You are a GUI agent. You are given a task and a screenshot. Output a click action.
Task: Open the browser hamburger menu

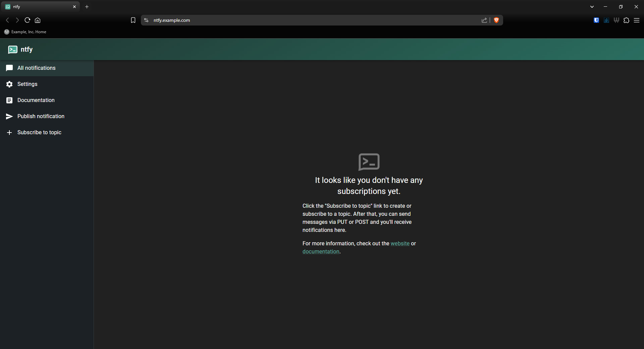click(637, 20)
